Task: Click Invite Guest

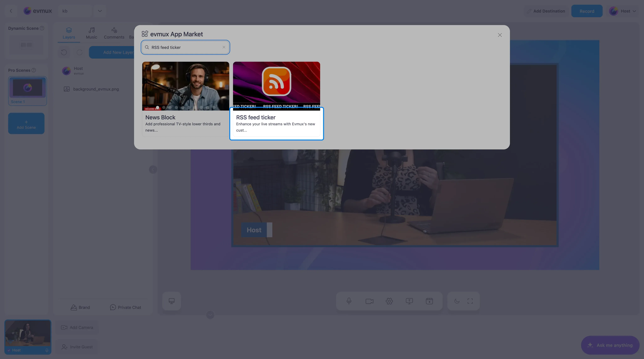Action: 77,347
